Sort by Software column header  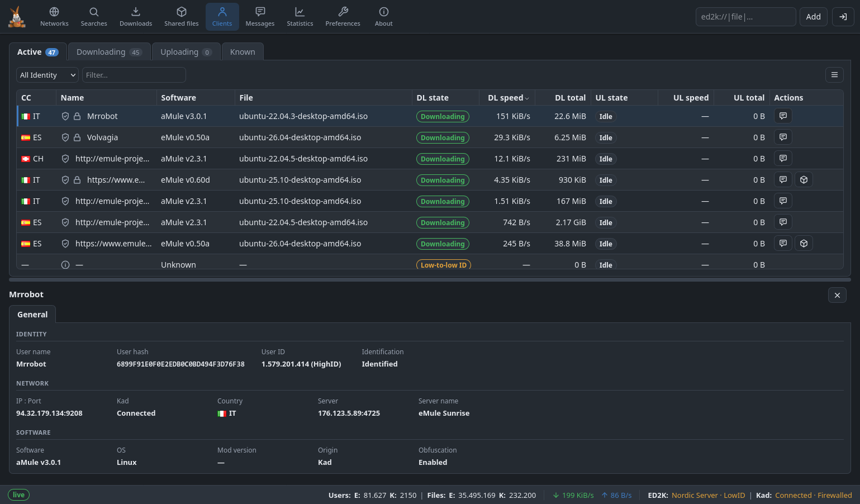(196, 98)
